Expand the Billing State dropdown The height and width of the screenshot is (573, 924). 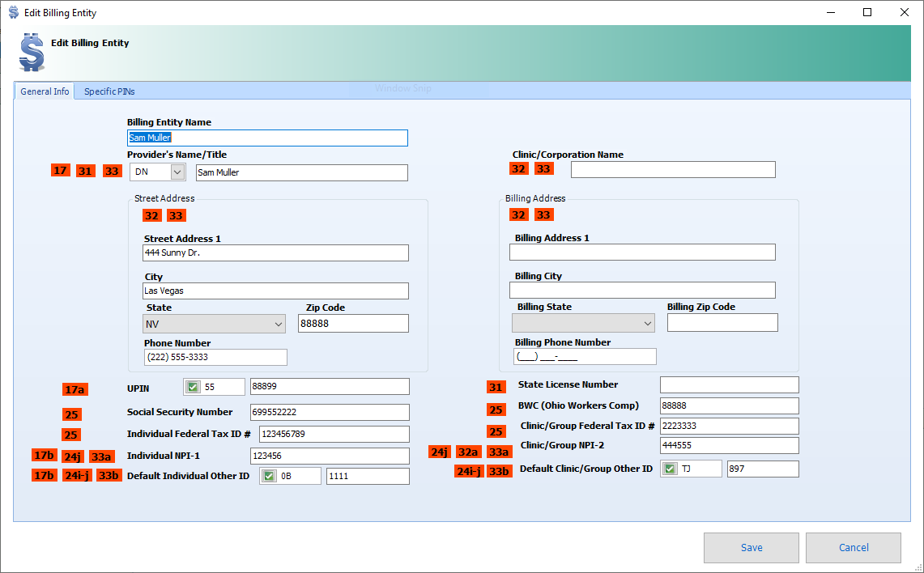pos(649,323)
